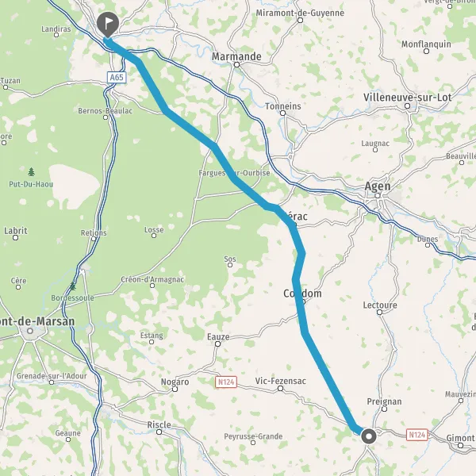Image resolution: width=476 pixels, height=476 pixels.
Task: Click the tree icon above Bordessoule
Action: click(72, 286)
